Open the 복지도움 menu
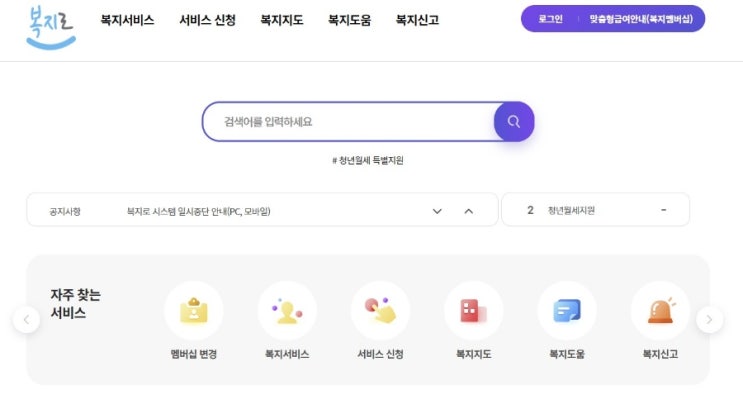 [350, 20]
